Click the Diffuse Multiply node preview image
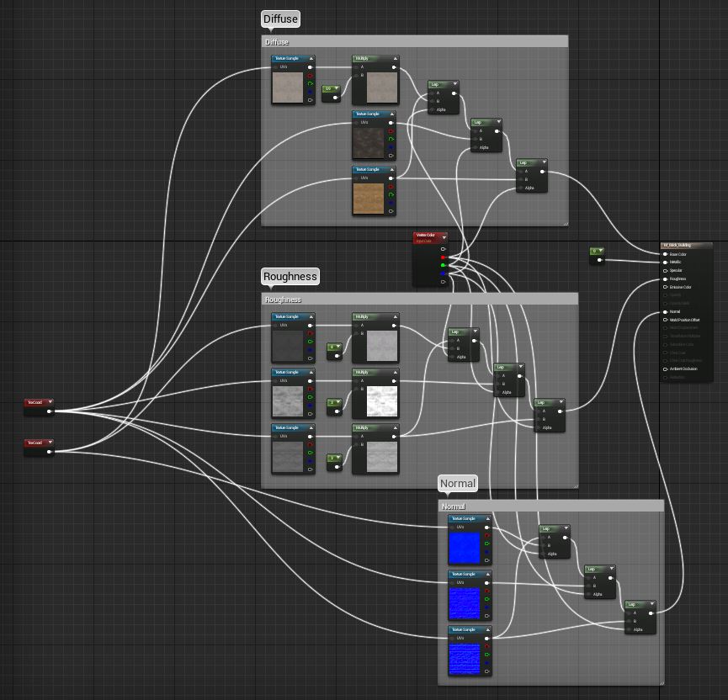Viewport: 728px width, 700px height. point(382,87)
